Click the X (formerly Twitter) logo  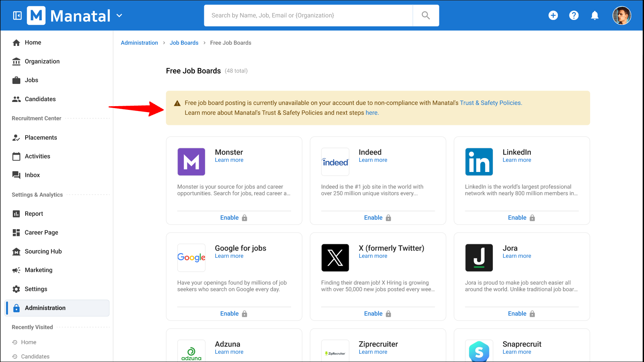(x=335, y=258)
